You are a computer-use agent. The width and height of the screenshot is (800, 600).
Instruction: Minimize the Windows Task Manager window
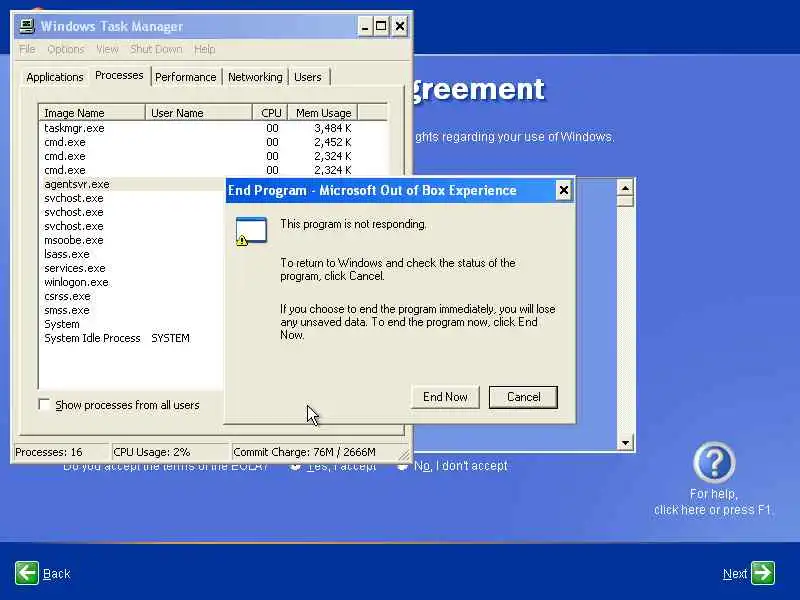tap(364, 26)
